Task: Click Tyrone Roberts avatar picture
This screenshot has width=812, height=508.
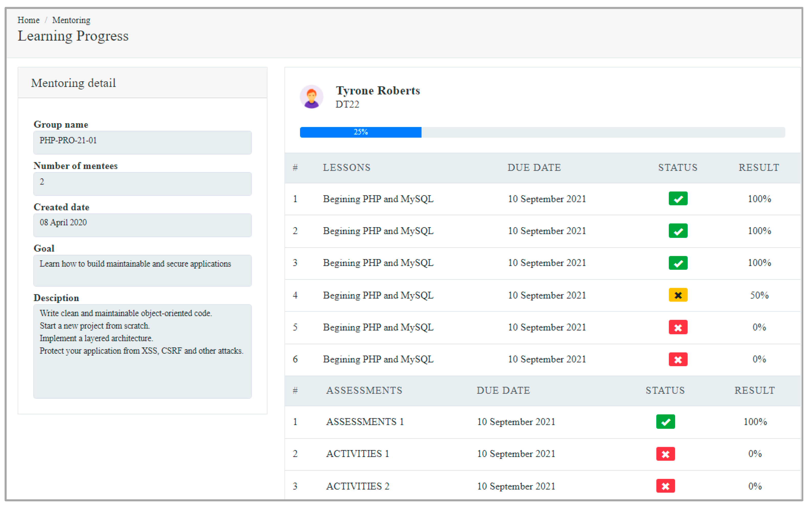Action: point(311,97)
